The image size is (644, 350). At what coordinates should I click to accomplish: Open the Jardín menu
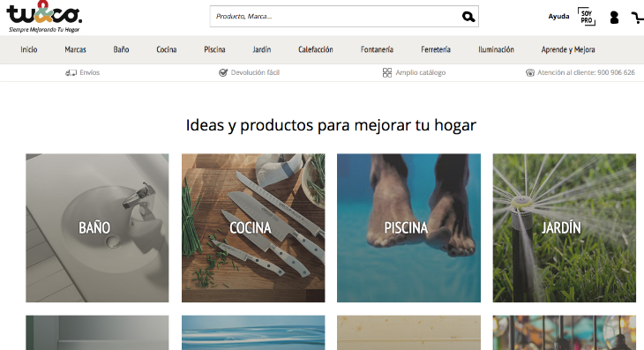[x=262, y=49]
